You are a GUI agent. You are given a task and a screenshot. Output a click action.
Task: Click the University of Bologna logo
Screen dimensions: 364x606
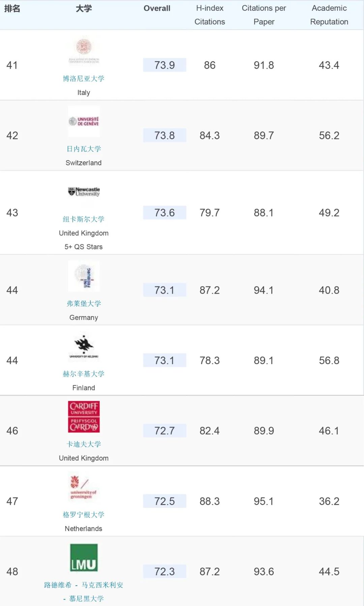coord(84,51)
